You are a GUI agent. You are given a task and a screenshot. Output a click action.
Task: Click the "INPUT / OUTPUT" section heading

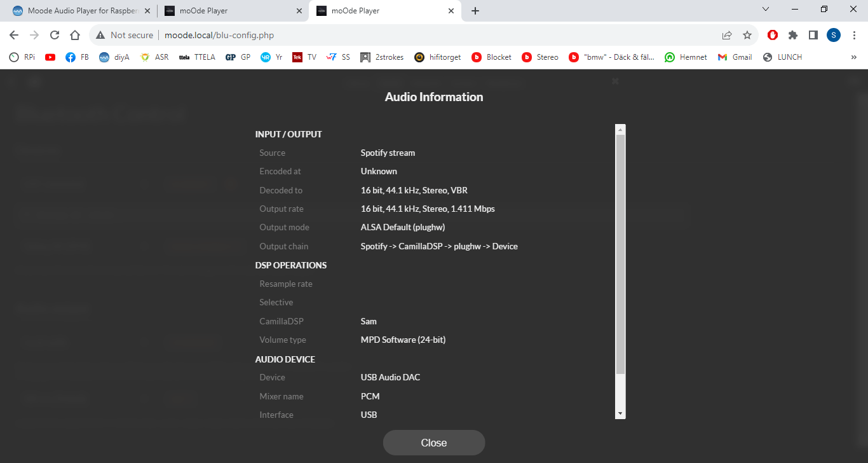point(288,134)
